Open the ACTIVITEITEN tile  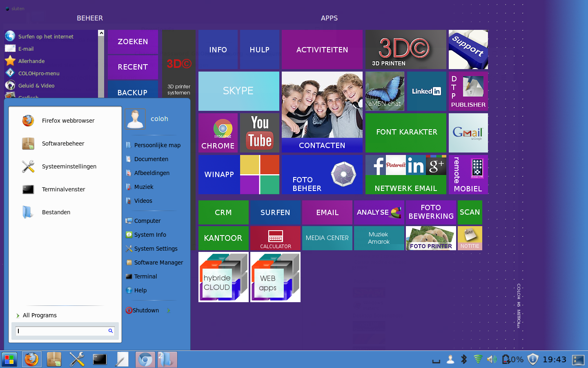[x=322, y=49]
